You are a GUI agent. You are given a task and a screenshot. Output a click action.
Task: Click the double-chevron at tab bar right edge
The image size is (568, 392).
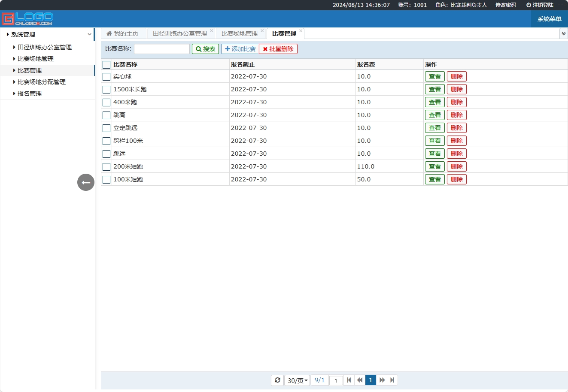click(564, 33)
